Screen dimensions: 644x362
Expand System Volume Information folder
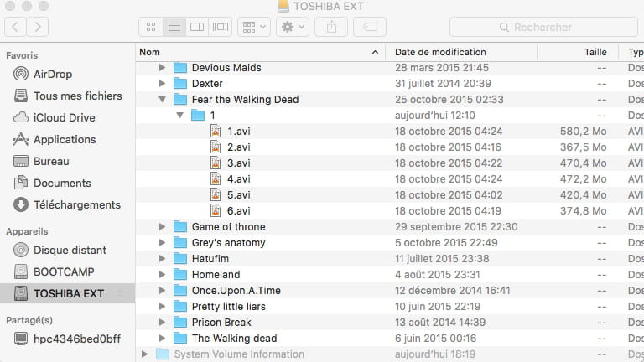(x=144, y=354)
